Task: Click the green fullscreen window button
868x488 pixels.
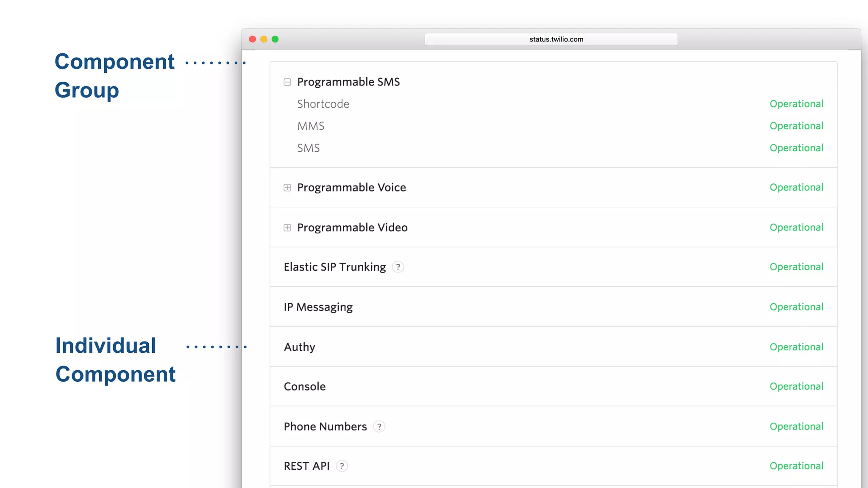Action: 275,39
